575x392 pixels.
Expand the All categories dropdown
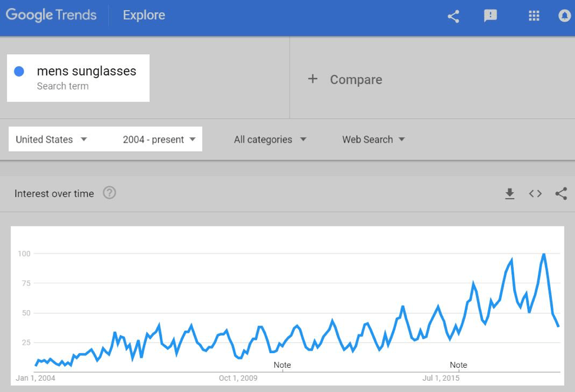click(x=270, y=139)
